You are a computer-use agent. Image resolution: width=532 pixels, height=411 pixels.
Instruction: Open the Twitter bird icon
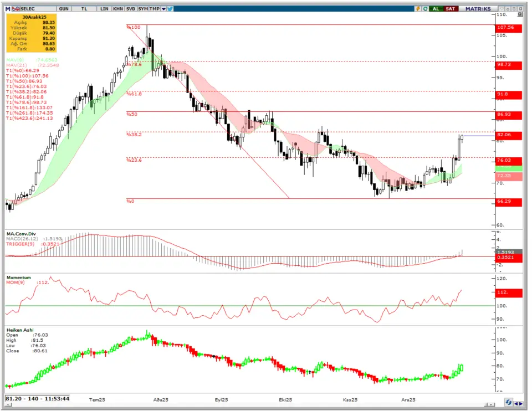tap(169, 9)
